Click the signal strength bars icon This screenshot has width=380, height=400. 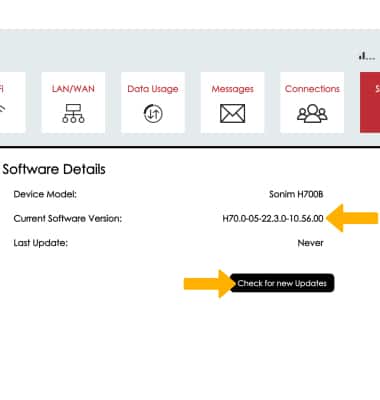click(x=367, y=56)
